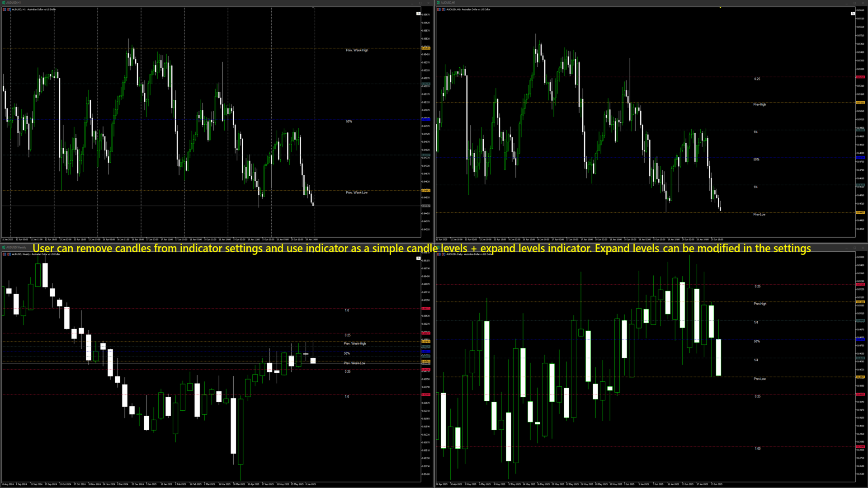Click window icon of top-left AUDUSD,H1 title bar

coord(4,3)
